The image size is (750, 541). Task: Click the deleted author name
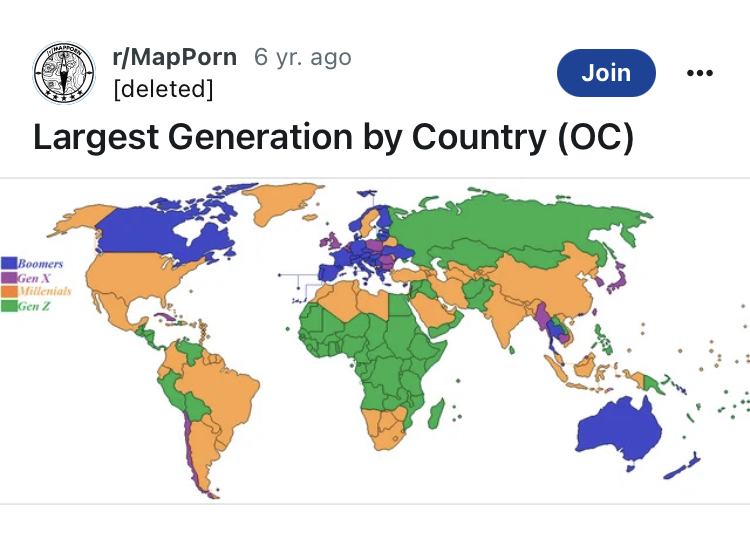pyautogui.click(x=164, y=88)
